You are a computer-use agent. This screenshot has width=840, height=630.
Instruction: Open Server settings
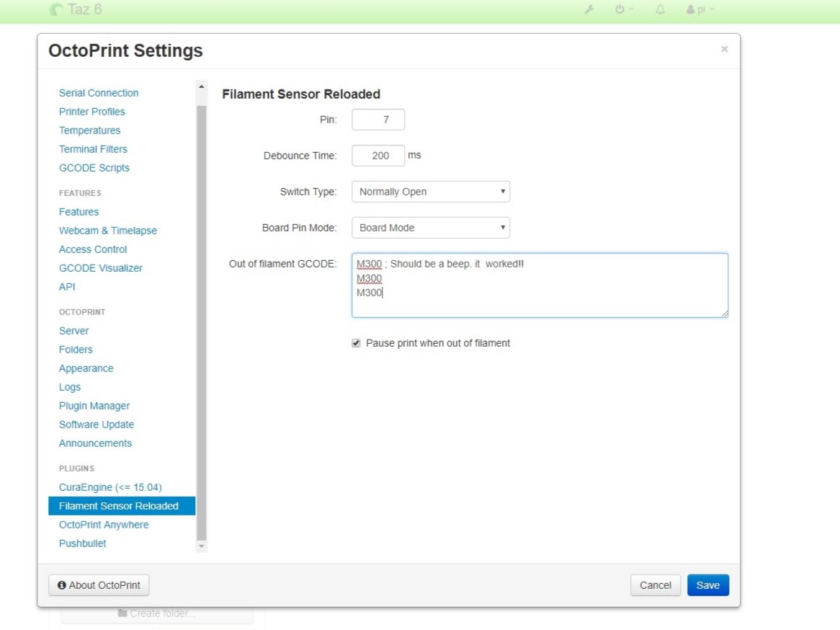click(73, 331)
